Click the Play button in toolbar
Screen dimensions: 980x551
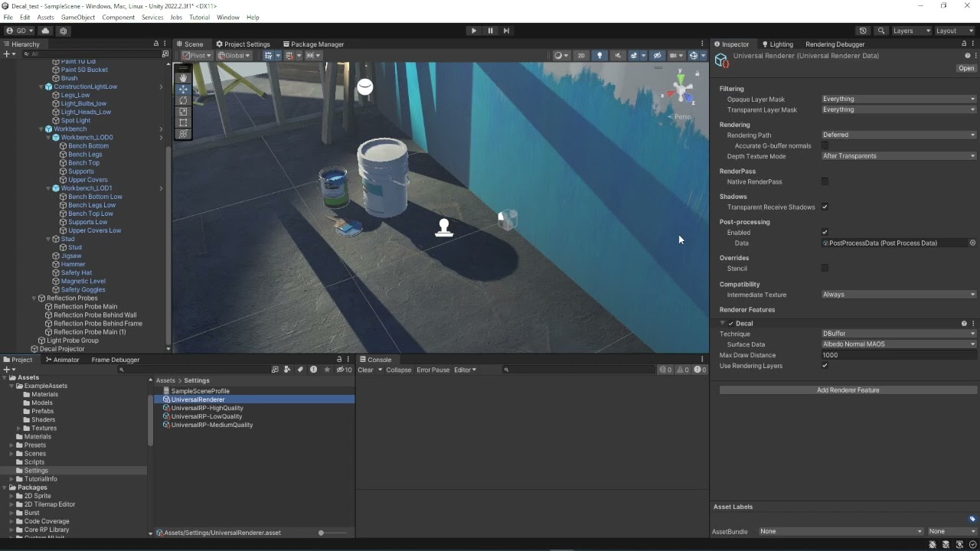click(x=474, y=31)
